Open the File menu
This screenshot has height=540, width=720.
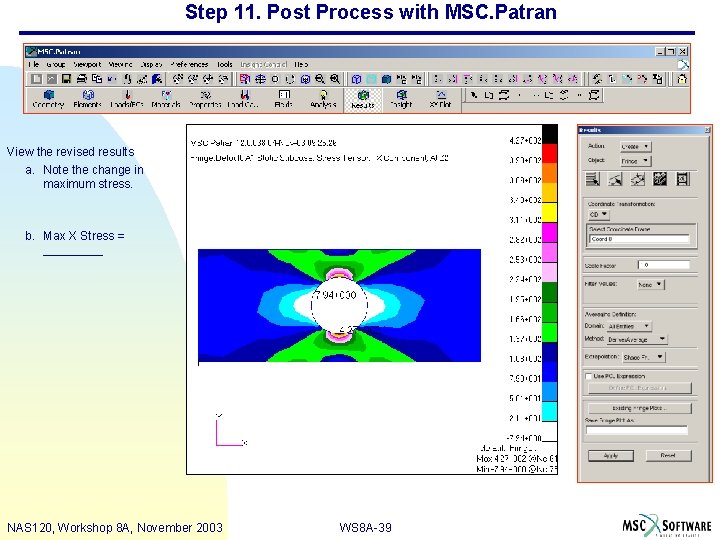click(x=34, y=64)
